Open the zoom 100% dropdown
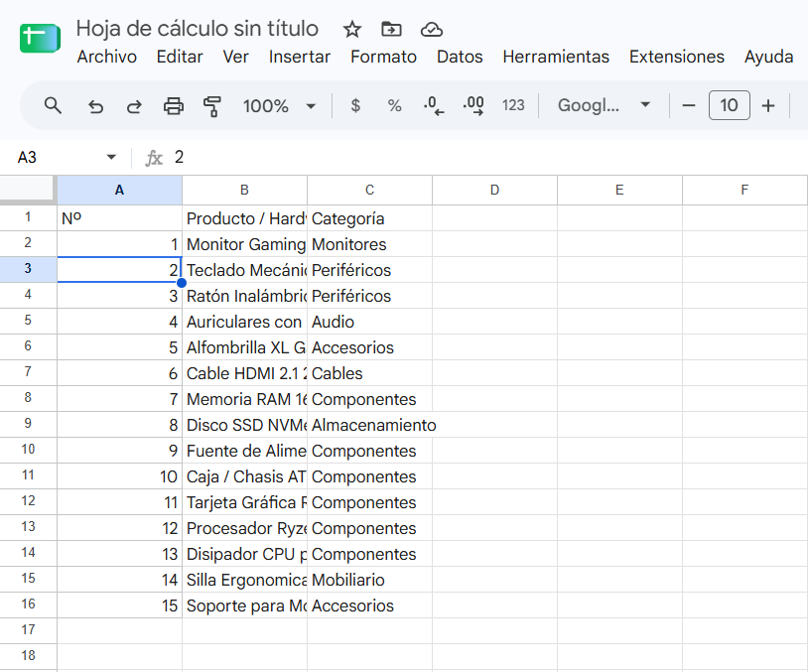This screenshot has width=808, height=672. pyautogui.click(x=279, y=106)
